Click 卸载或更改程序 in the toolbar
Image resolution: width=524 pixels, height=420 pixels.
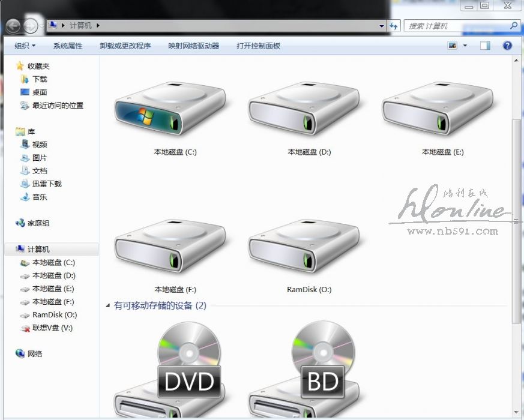(x=125, y=46)
